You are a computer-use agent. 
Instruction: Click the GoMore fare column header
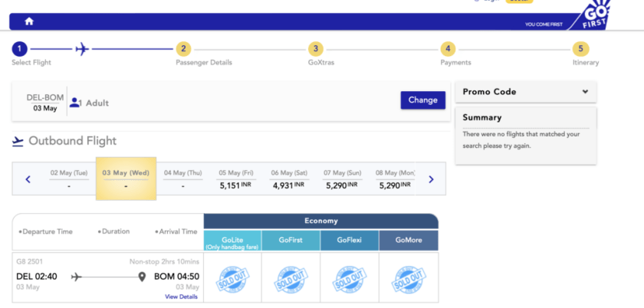409,241
